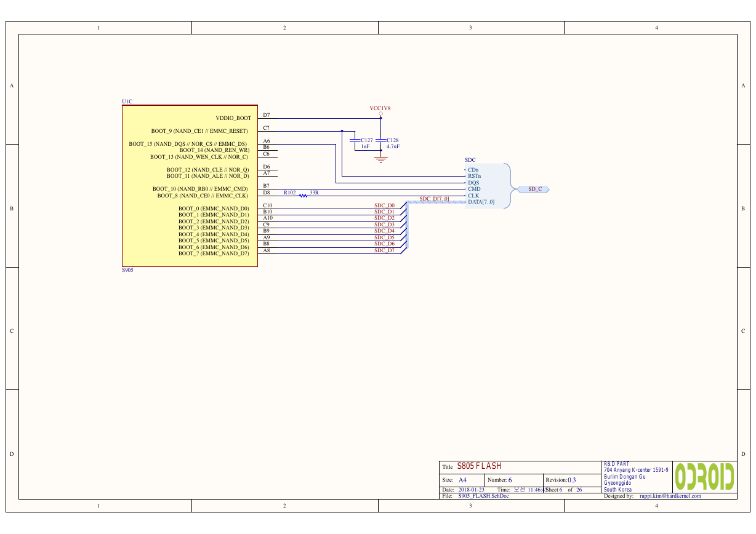Click the BOOT_14 (NAND_REN_WR) pin label
This screenshot has height=534, width=756.
(214, 150)
